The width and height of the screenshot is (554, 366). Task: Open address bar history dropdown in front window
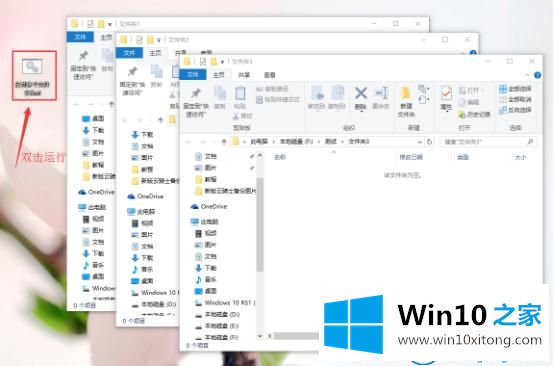[x=419, y=142]
